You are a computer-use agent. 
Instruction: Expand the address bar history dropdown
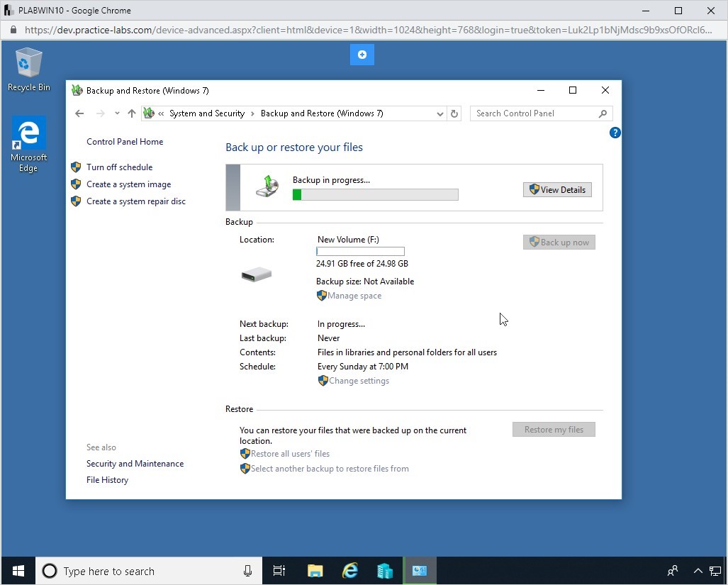click(x=439, y=113)
